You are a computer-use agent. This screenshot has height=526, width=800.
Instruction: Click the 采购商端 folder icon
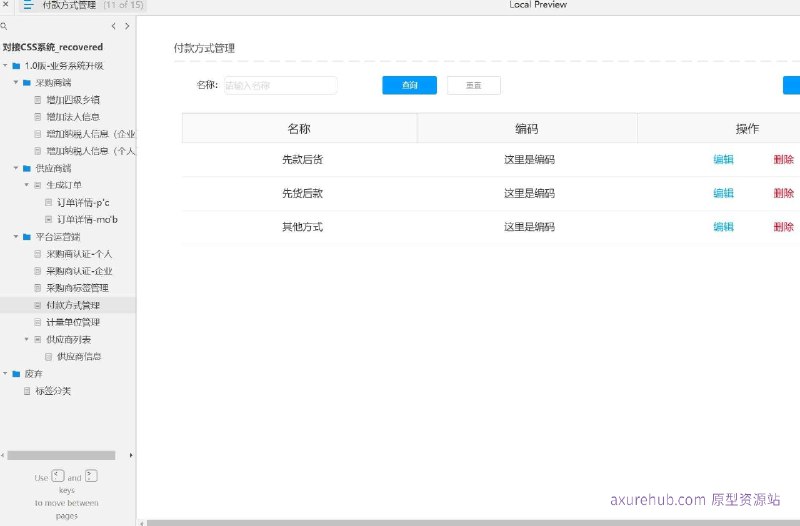click(27, 82)
